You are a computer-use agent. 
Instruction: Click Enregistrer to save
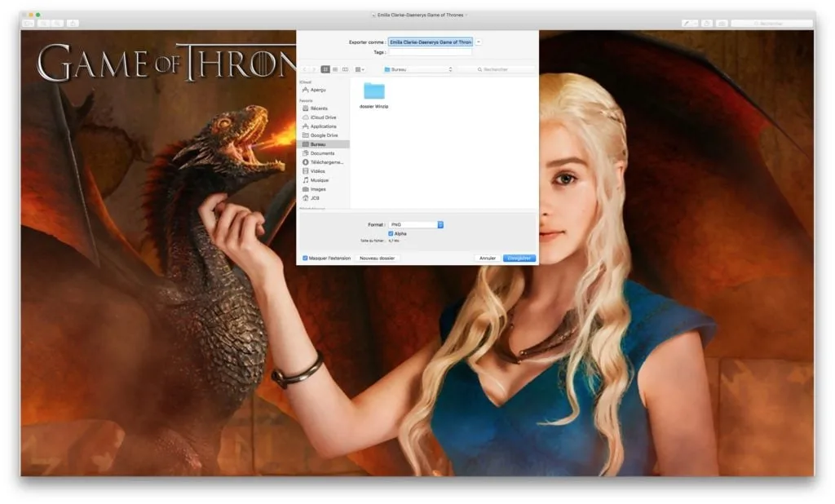click(x=519, y=258)
